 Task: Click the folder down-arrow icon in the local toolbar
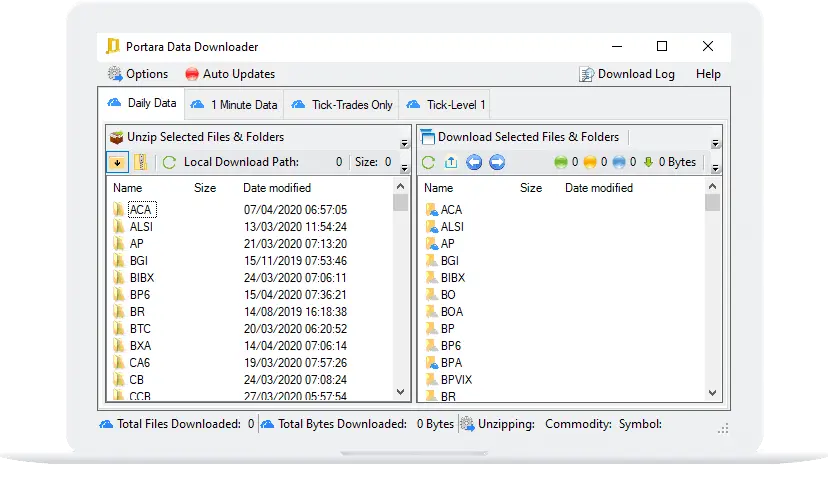117,162
